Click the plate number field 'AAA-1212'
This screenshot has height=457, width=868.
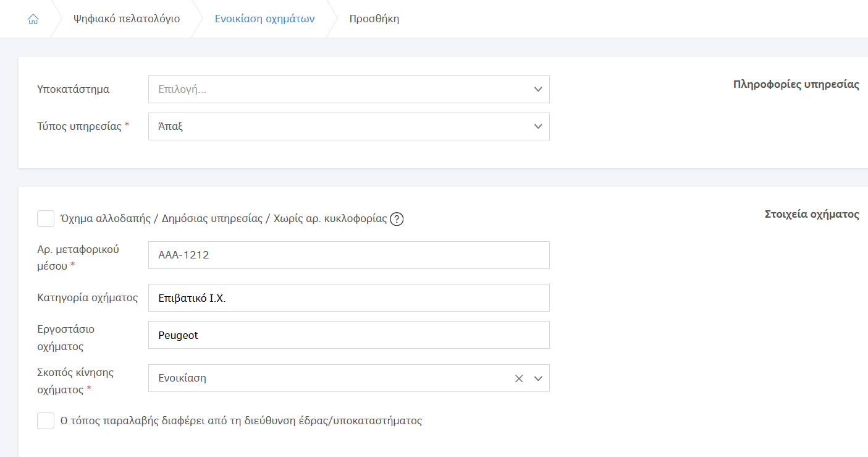coord(348,255)
